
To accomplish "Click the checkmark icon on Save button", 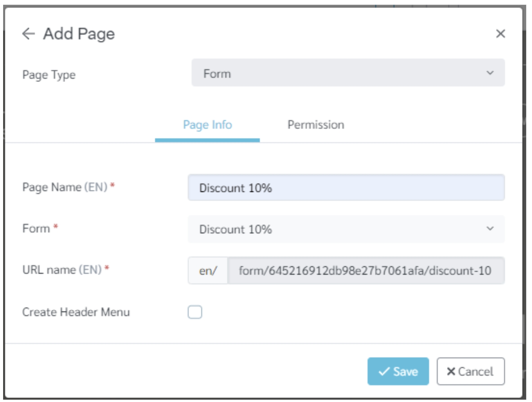I will click(x=384, y=372).
